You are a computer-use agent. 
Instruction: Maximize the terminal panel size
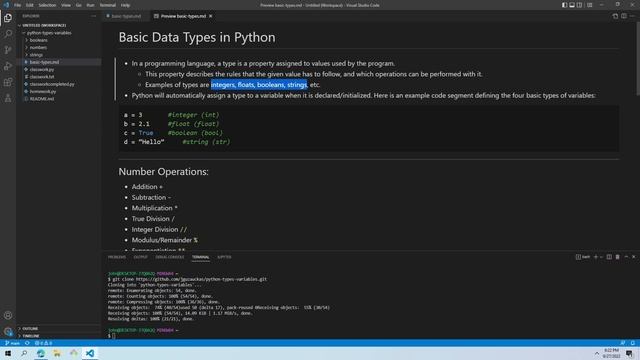626,257
